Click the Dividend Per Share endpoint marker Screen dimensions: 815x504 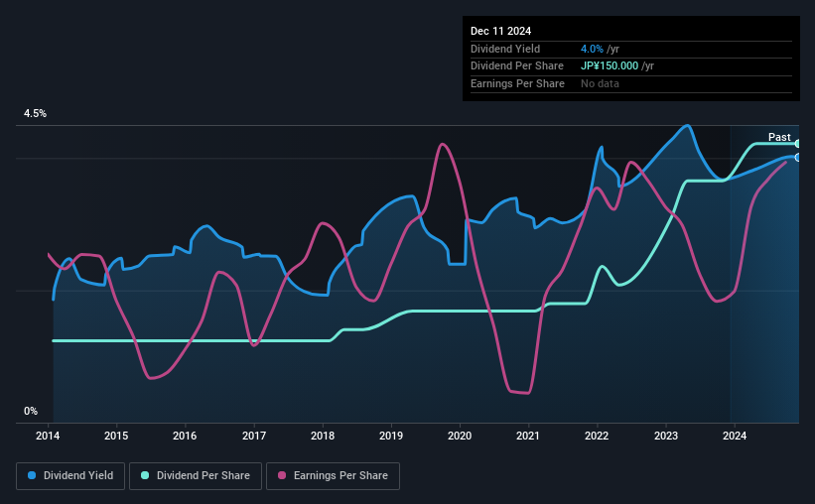(798, 144)
